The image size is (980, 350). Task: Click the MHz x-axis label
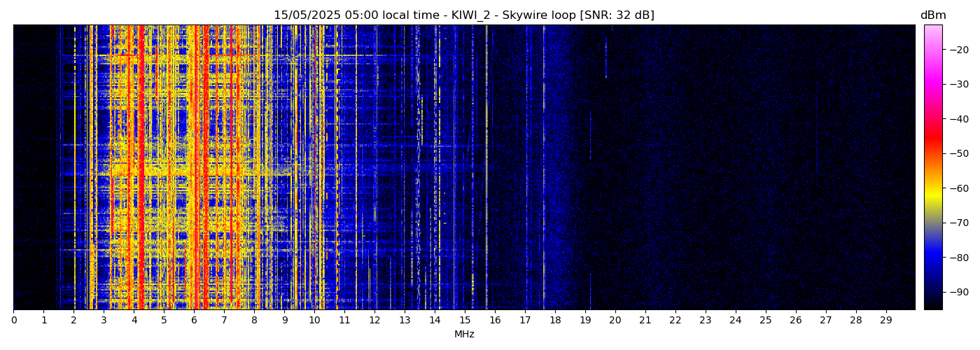click(x=464, y=335)
